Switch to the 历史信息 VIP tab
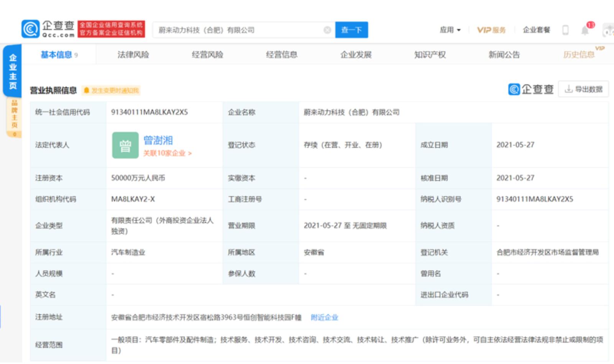 tap(579, 55)
